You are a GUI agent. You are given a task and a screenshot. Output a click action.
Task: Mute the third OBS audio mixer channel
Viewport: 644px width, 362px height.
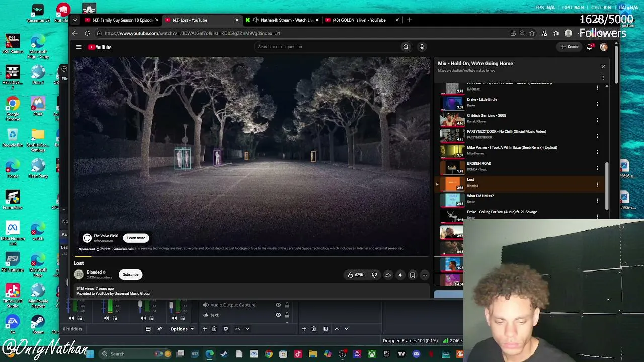pos(143,318)
